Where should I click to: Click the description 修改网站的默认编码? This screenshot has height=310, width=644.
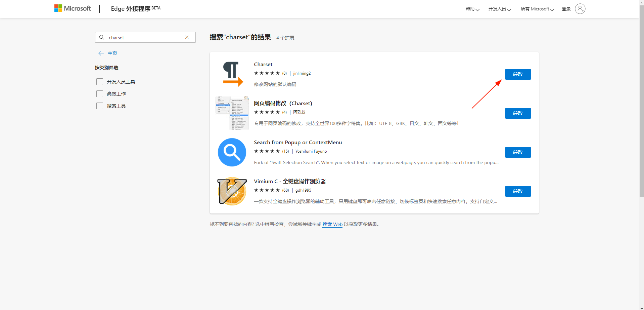(x=275, y=84)
